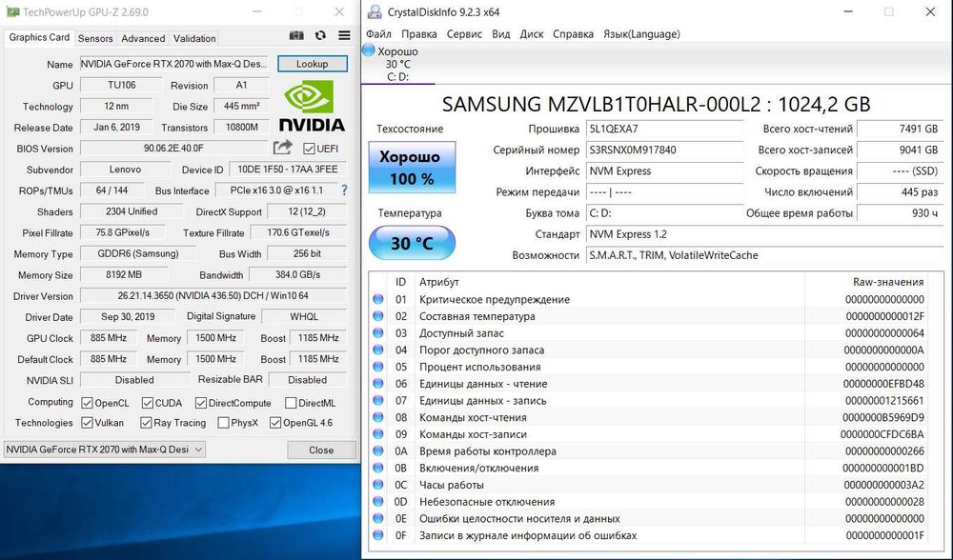
Task: Toggle the UEFI checkbox
Action: [x=309, y=149]
